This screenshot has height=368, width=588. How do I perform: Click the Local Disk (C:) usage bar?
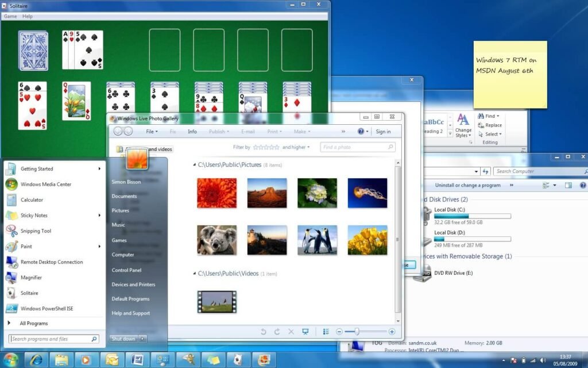472,216
